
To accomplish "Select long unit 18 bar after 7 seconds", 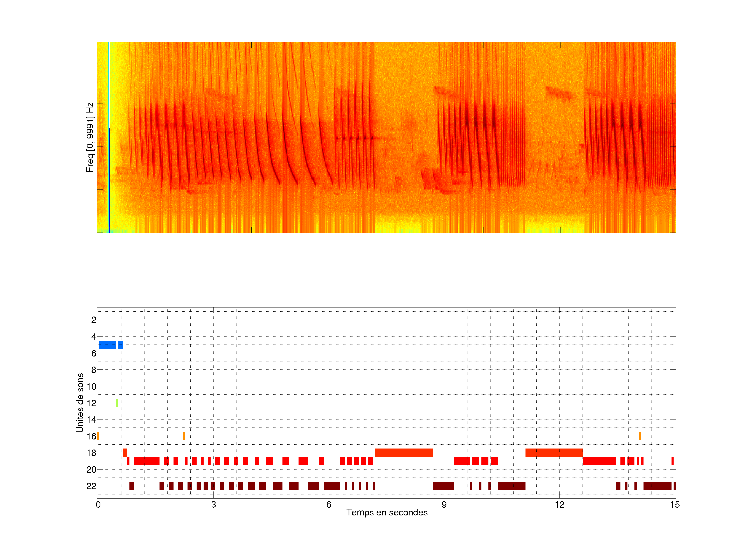I will 404,452.
